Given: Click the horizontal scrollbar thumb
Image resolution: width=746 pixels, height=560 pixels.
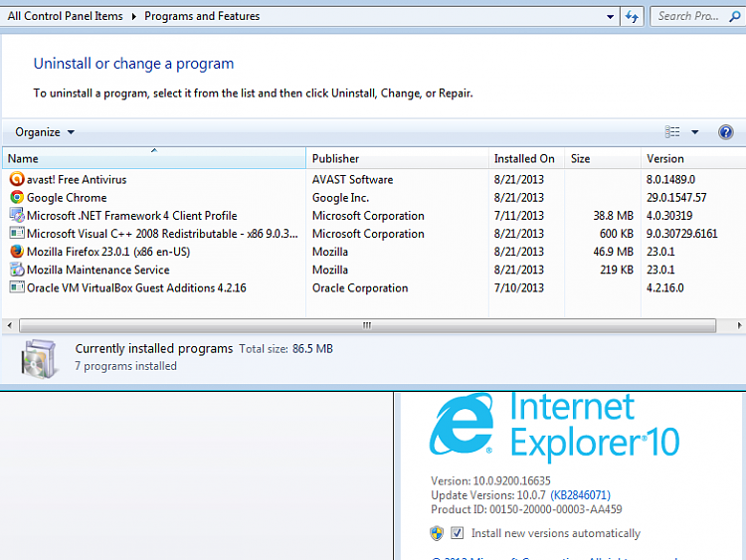Looking at the screenshot, I should 367,325.
